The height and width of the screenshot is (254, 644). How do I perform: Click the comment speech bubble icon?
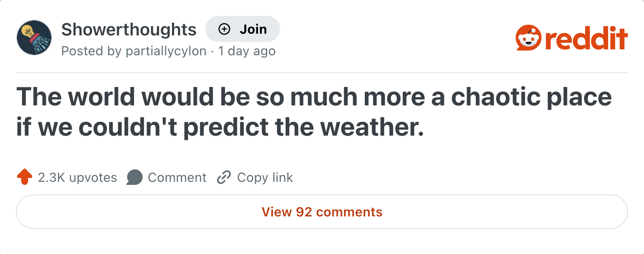[x=134, y=178]
